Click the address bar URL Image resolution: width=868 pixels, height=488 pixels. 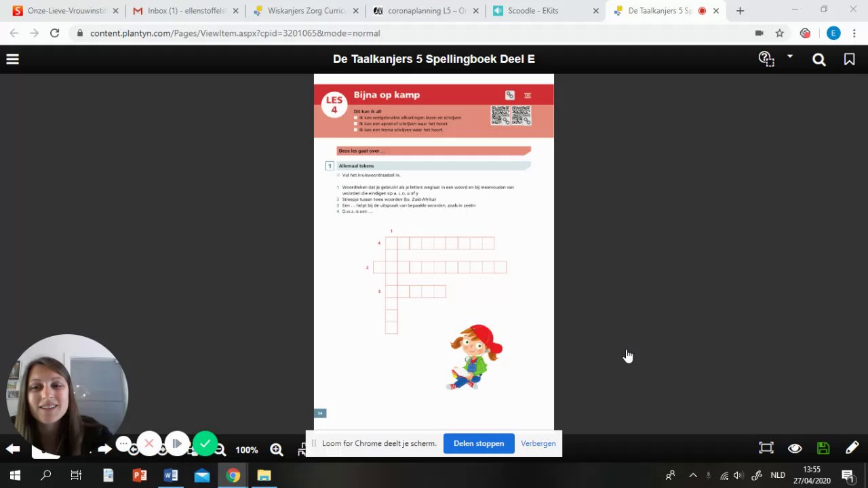click(x=235, y=33)
